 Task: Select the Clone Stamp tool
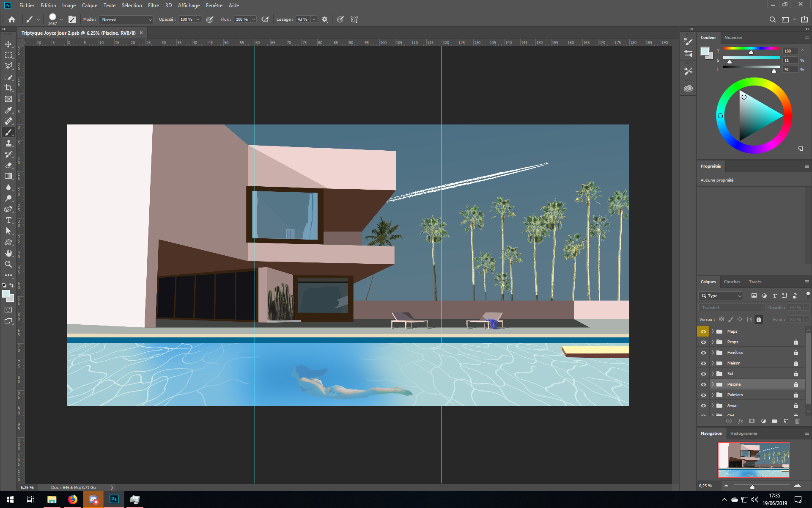pyautogui.click(x=8, y=143)
